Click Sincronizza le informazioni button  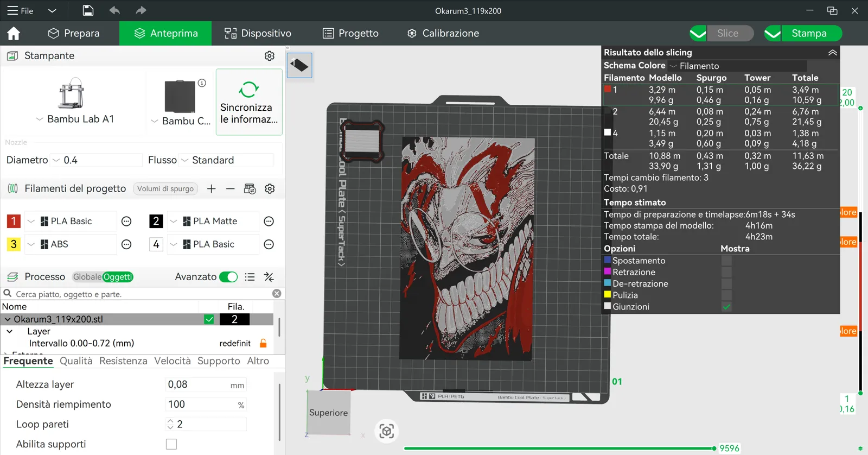[249, 102]
